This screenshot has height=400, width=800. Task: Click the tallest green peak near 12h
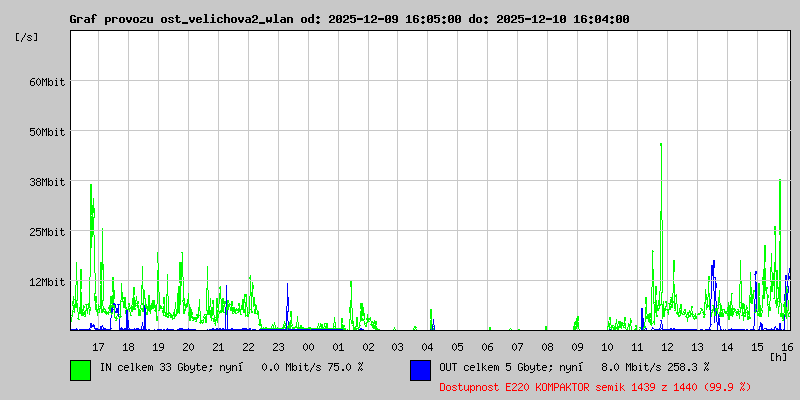click(661, 145)
